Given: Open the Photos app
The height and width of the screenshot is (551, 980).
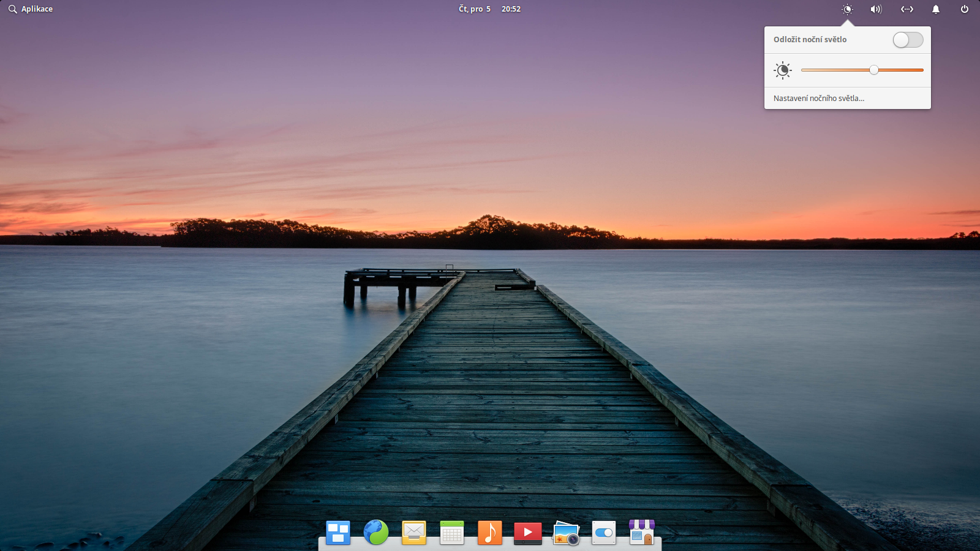Looking at the screenshot, I should [566, 533].
